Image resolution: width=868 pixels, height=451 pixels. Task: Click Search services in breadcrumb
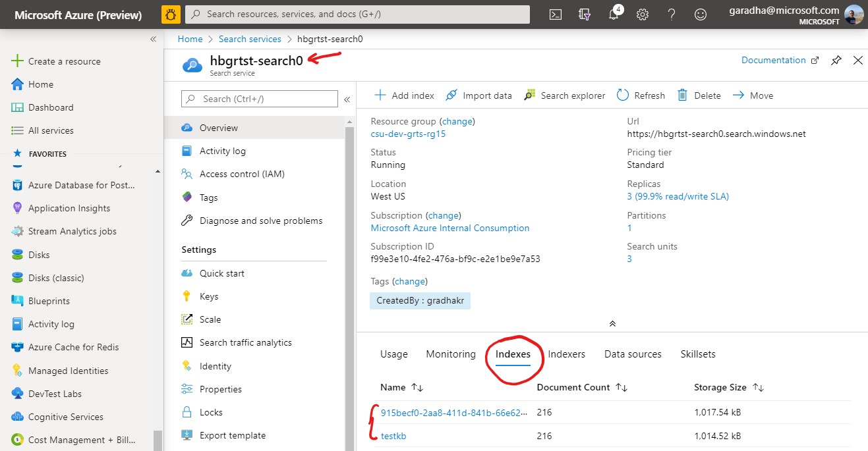coord(250,39)
